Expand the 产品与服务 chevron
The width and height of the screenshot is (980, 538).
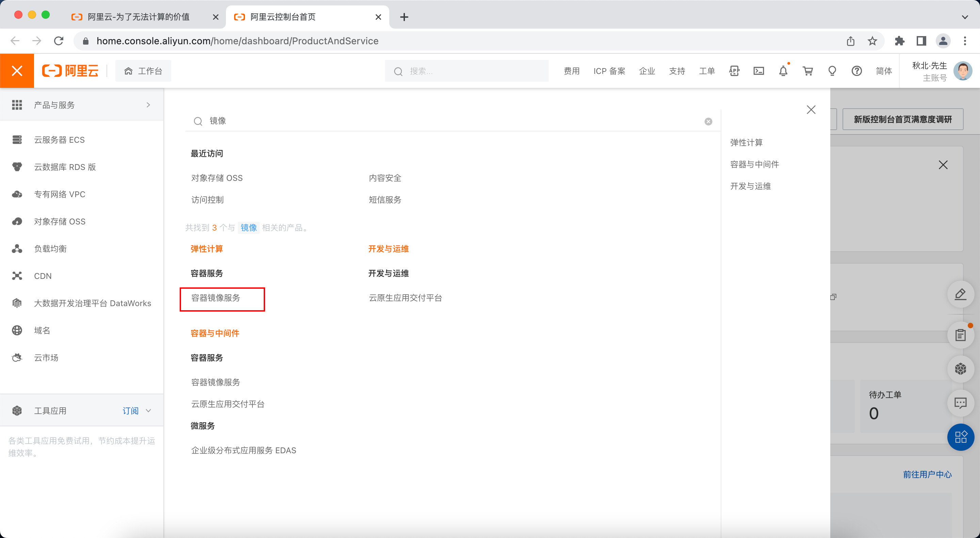point(148,105)
